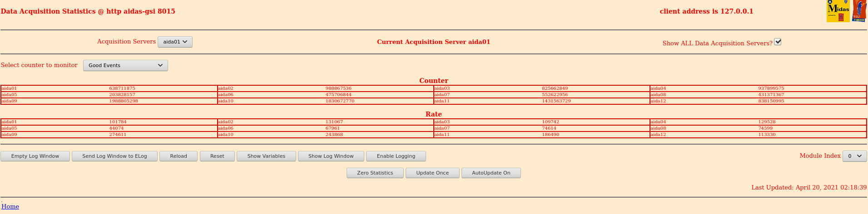Click the aida01 counter value 638711875
This screenshot has height=214, width=868.
pos(122,88)
